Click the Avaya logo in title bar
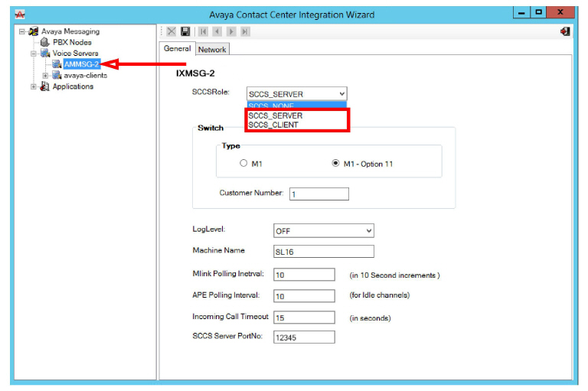 point(20,15)
